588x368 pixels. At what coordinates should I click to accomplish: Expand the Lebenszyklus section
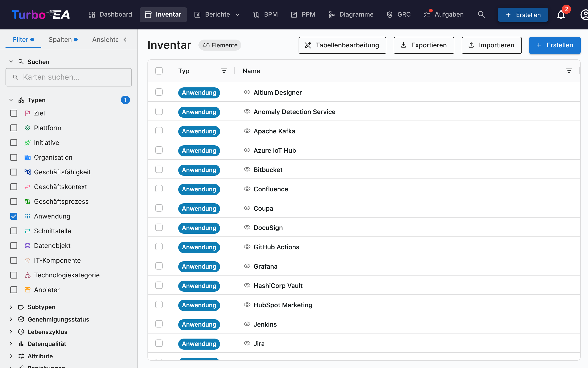(x=11, y=331)
